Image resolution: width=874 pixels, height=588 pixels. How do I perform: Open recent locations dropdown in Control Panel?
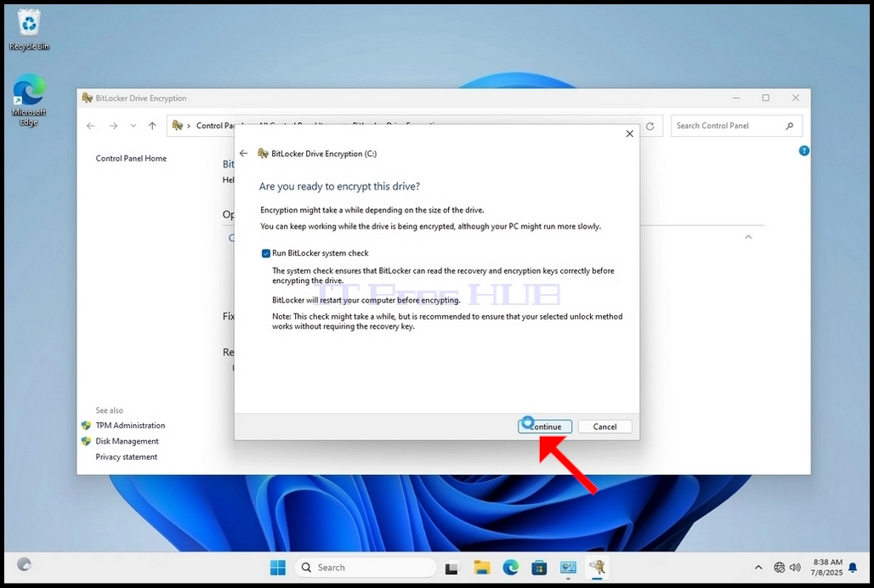[x=133, y=126]
